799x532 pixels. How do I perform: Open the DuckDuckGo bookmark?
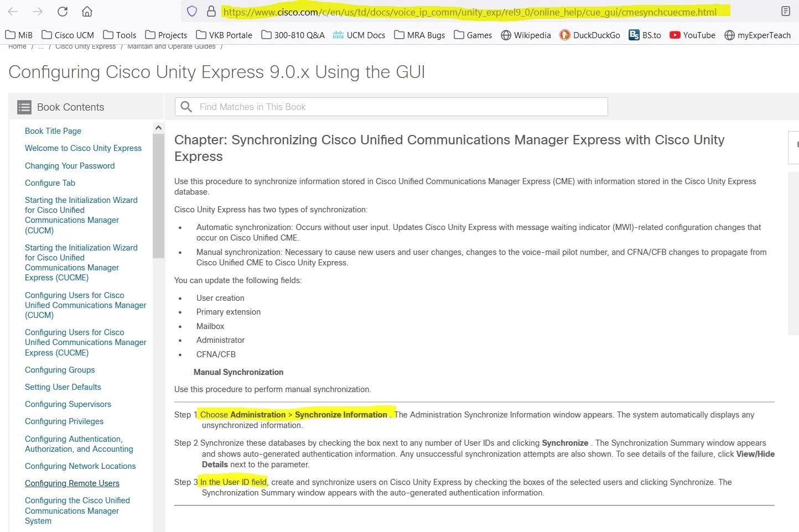click(x=590, y=35)
